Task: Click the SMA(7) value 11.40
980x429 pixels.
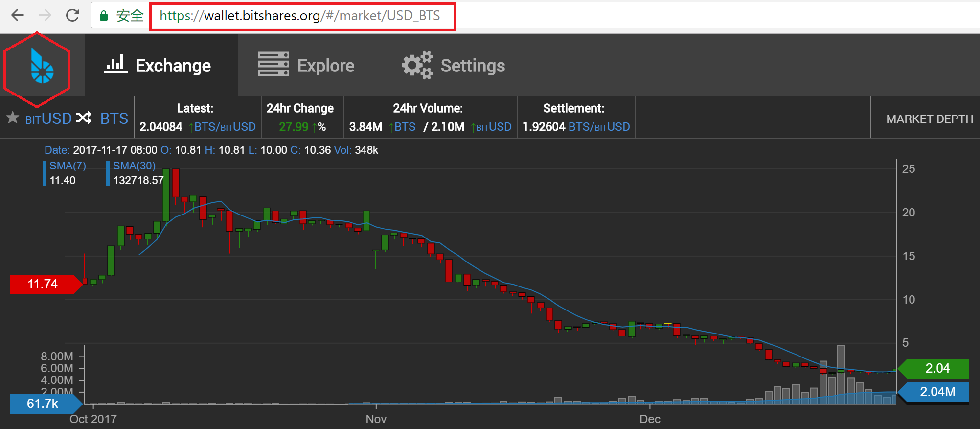Action: click(63, 180)
